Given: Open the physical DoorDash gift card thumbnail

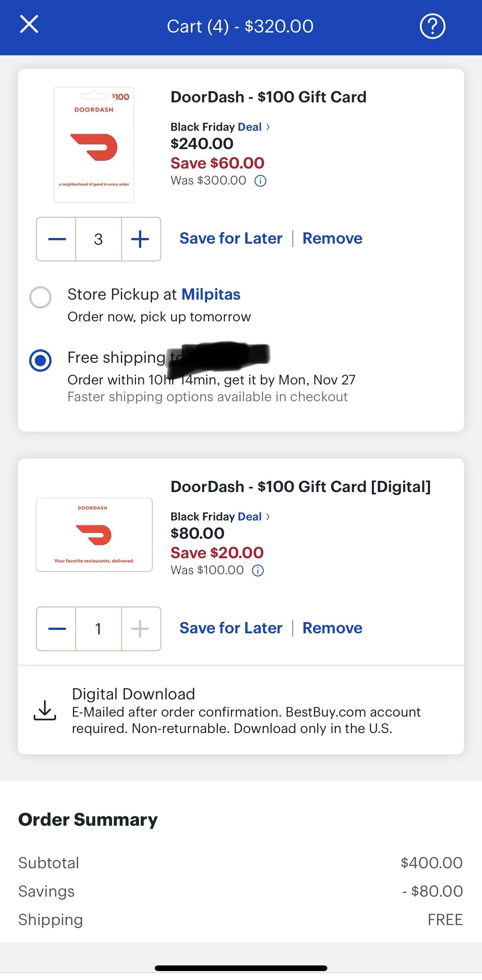Looking at the screenshot, I should tap(94, 145).
